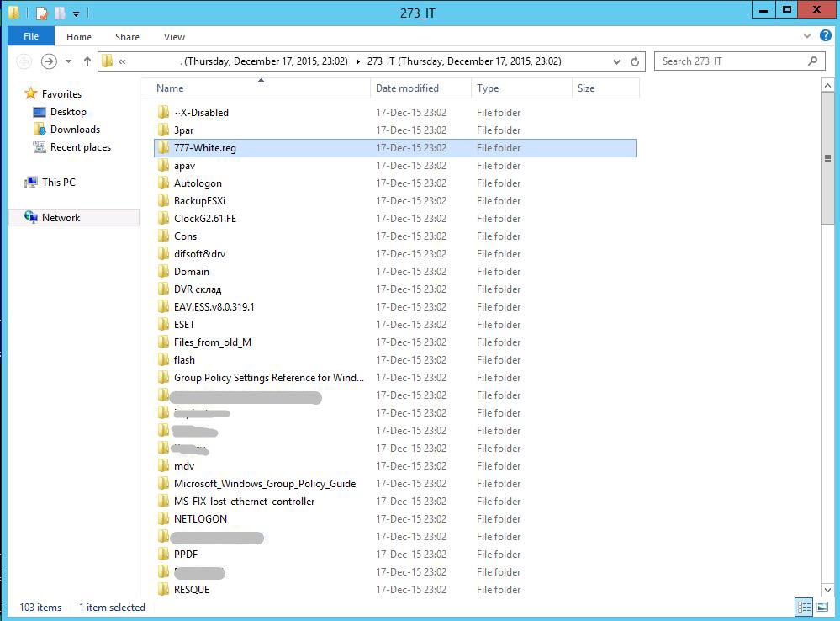Click the New folder quick access icon

pos(60,13)
